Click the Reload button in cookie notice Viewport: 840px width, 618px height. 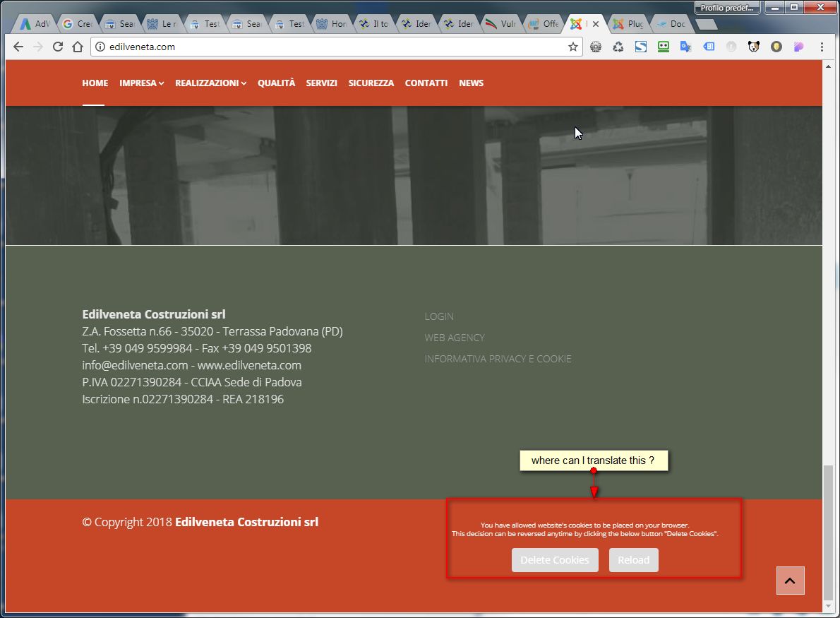click(633, 560)
